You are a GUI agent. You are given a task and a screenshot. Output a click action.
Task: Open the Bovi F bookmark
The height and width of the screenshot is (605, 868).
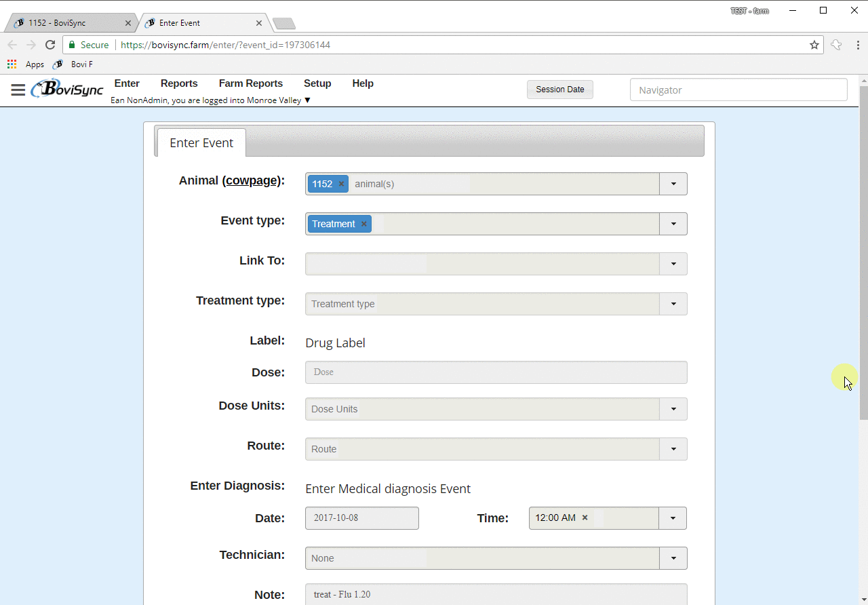coord(73,64)
